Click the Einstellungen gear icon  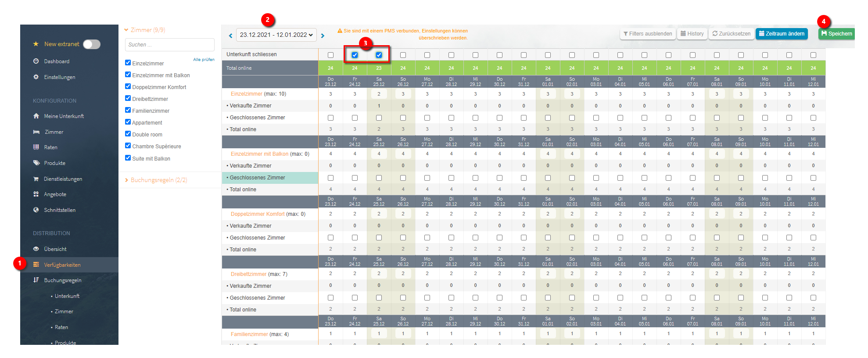tap(36, 77)
